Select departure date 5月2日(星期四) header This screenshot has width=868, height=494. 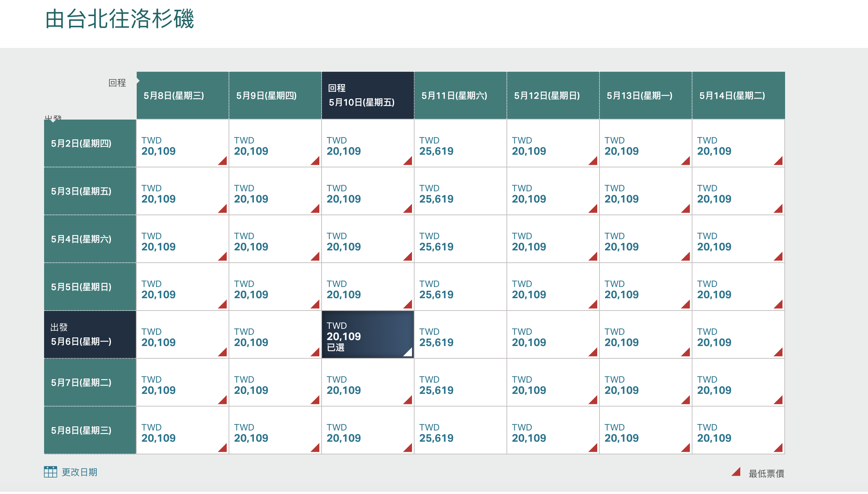(90, 143)
